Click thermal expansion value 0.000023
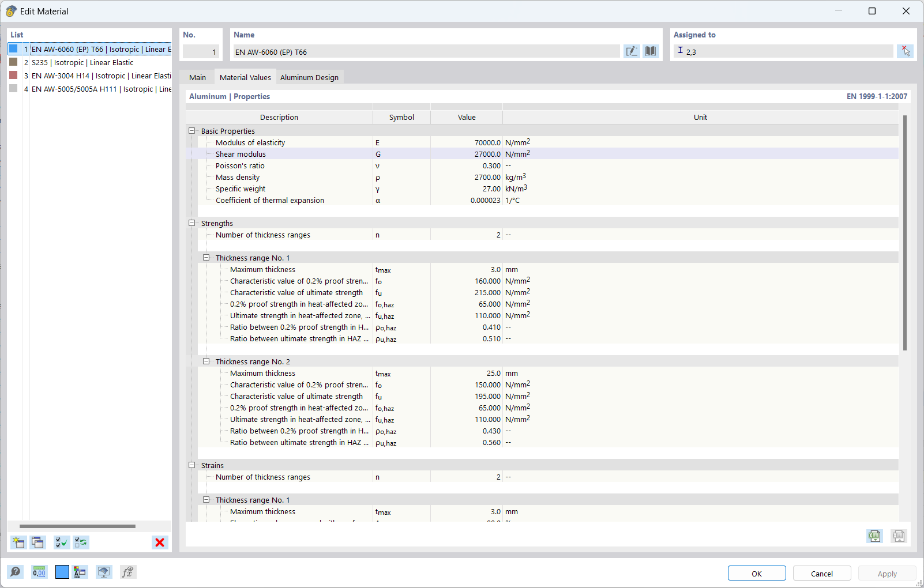Screen dimensions: 924x588 [466, 200]
